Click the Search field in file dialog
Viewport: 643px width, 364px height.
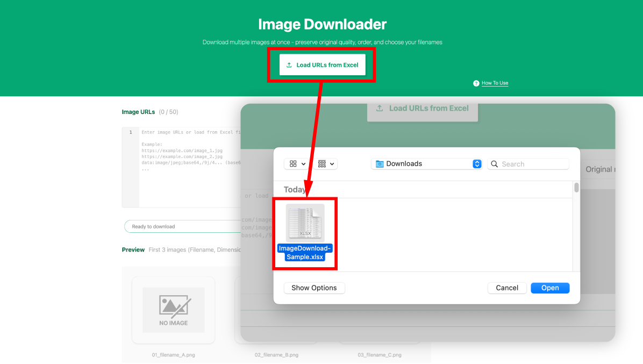tap(532, 164)
